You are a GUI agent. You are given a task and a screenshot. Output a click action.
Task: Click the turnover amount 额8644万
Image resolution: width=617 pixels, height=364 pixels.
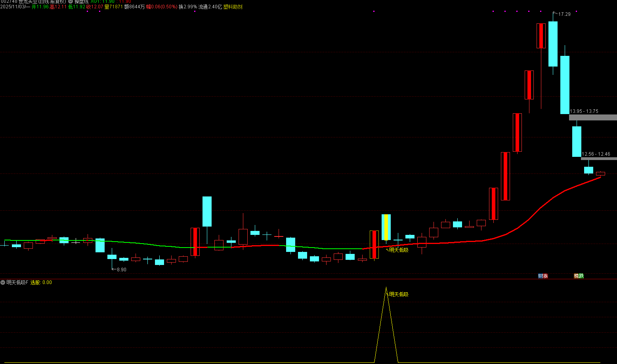(134, 7)
